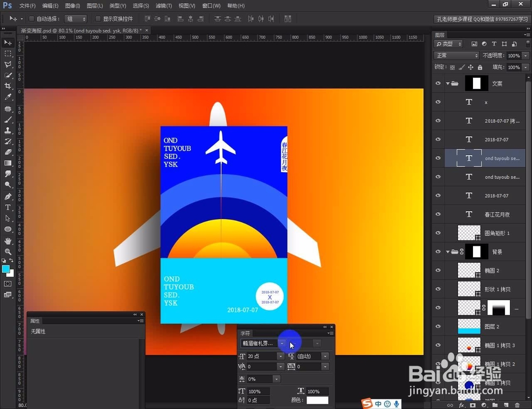Toggle visibility of the 春江花月夜 text layer

pyautogui.click(x=438, y=214)
